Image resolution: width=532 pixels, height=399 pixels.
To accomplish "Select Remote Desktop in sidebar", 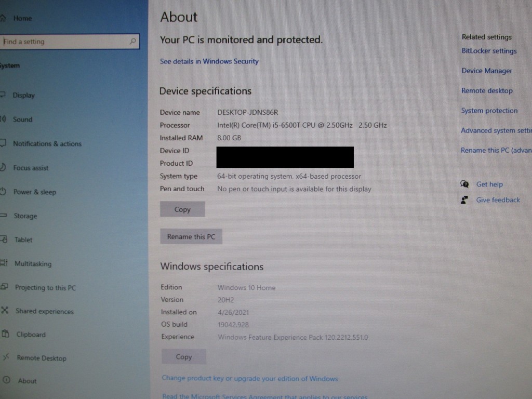I will point(42,358).
